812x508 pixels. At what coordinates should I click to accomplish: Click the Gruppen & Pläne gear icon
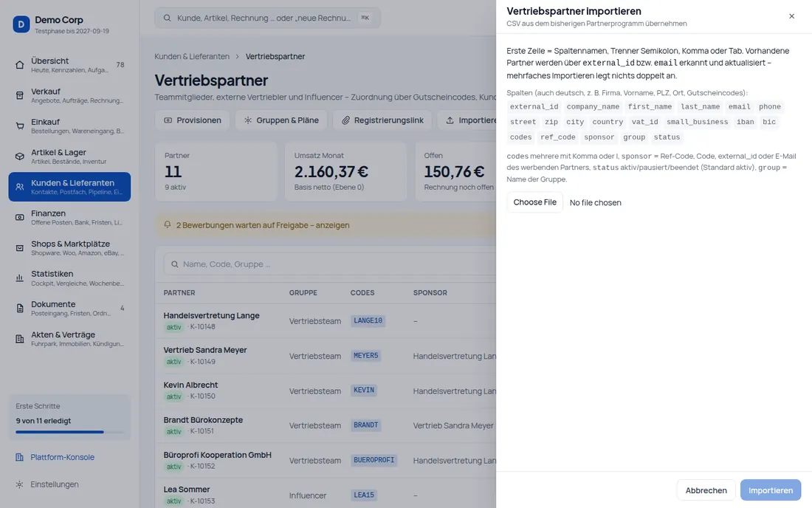pos(248,120)
